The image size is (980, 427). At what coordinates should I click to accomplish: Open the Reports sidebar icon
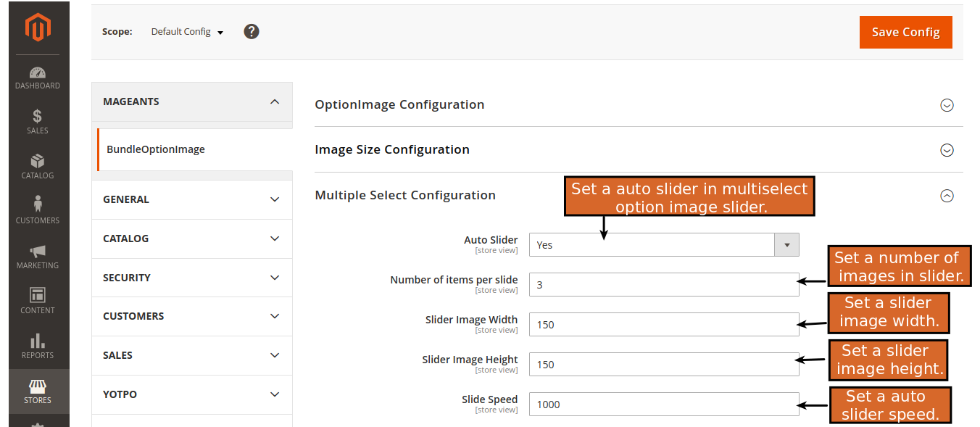click(x=38, y=345)
